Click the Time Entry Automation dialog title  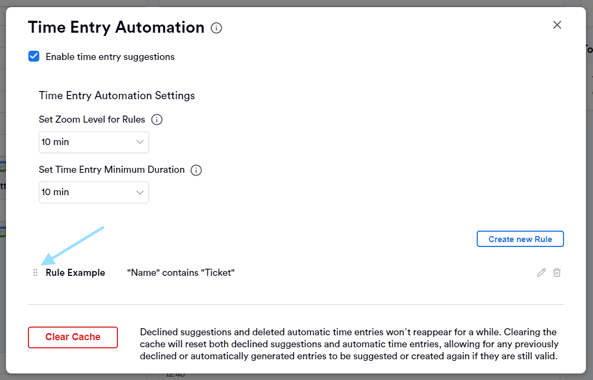tap(116, 28)
